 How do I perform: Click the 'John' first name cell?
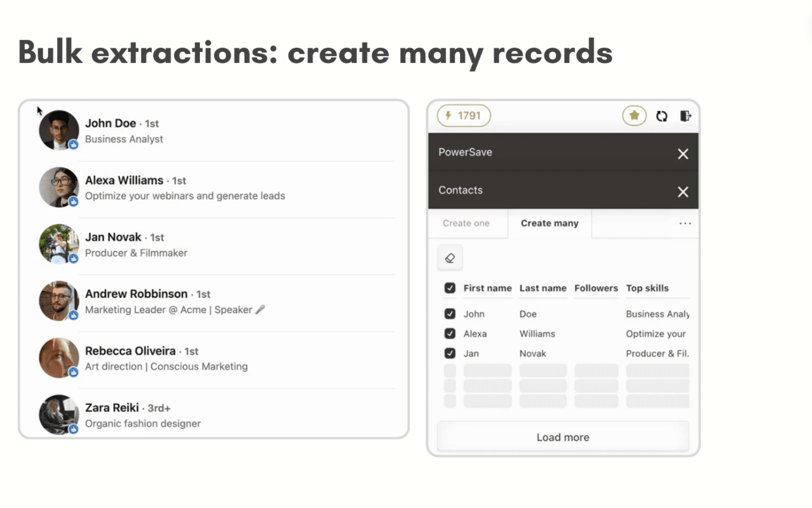pos(474,314)
